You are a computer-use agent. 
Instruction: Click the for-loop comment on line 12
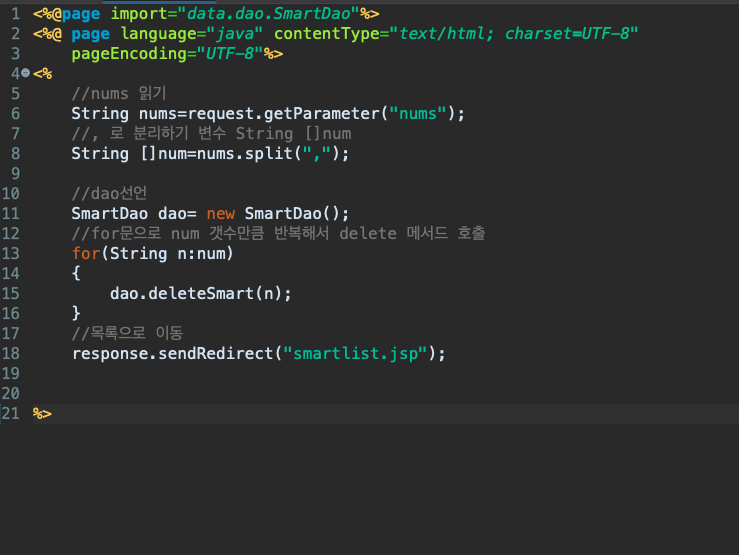pyautogui.click(x=278, y=234)
